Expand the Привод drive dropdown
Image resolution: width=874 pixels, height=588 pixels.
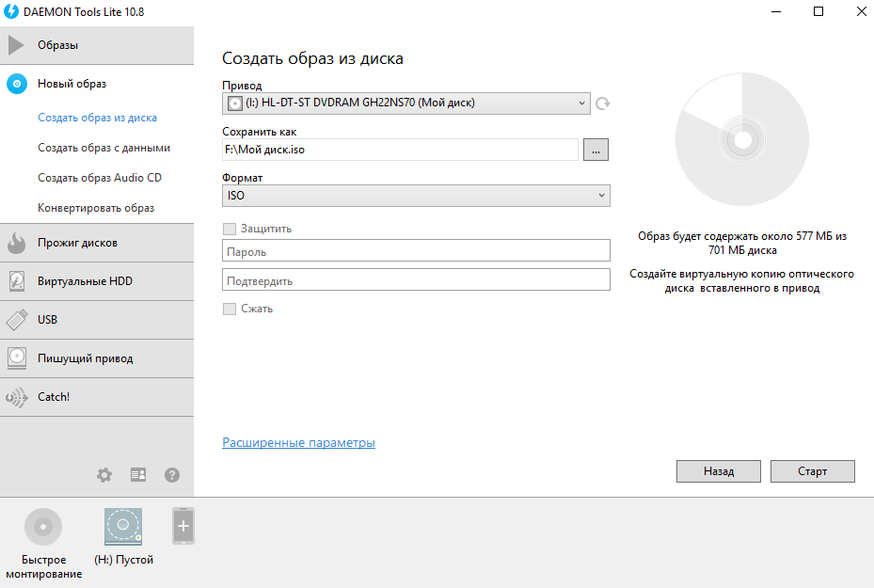(406, 103)
